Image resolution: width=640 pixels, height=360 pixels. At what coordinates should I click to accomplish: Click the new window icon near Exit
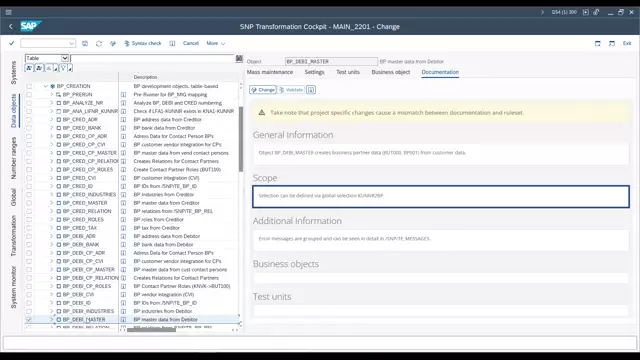tap(598, 43)
